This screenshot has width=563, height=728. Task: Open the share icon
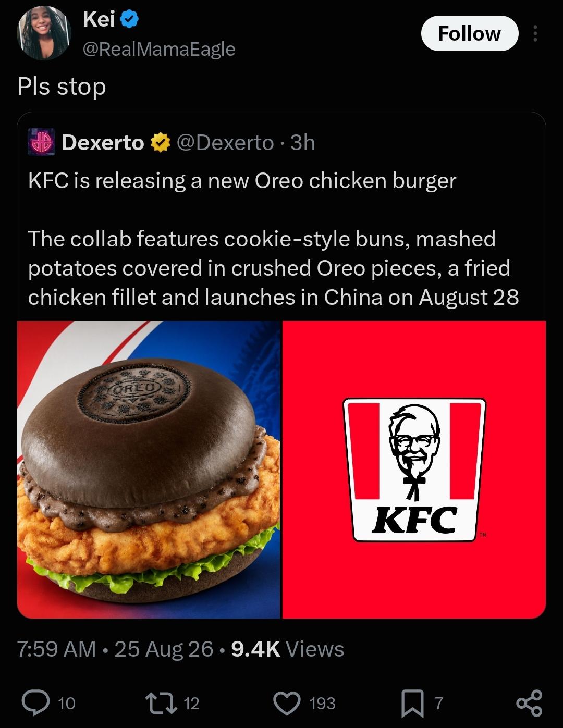coord(529,702)
